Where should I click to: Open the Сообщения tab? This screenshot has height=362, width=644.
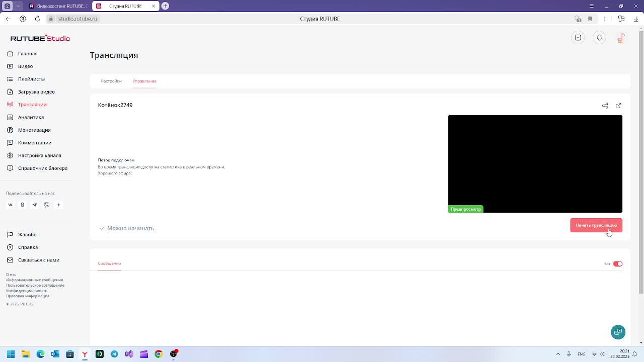point(109,263)
